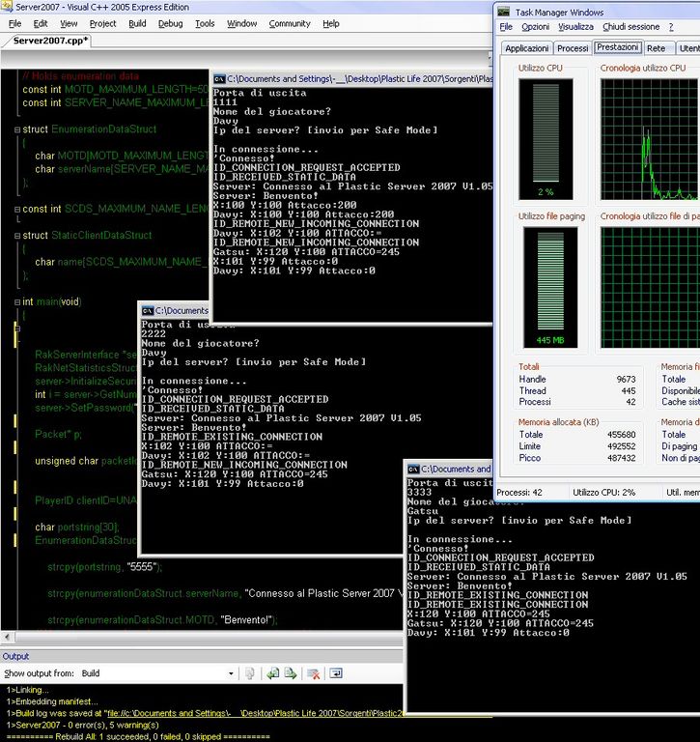Collapse the EnumerationDataStruct struct block

tap(16, 128)
